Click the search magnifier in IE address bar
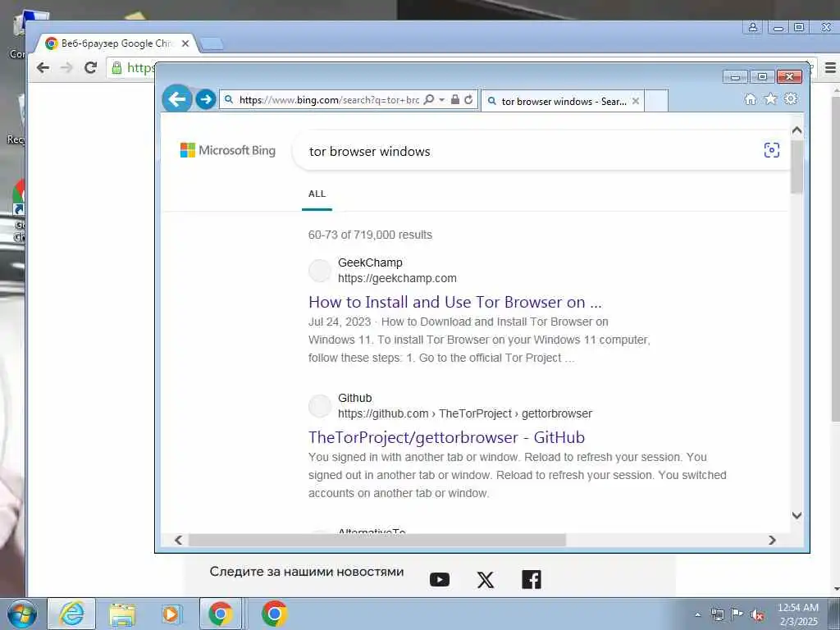840x630 pixels. (x=429, y=99)
